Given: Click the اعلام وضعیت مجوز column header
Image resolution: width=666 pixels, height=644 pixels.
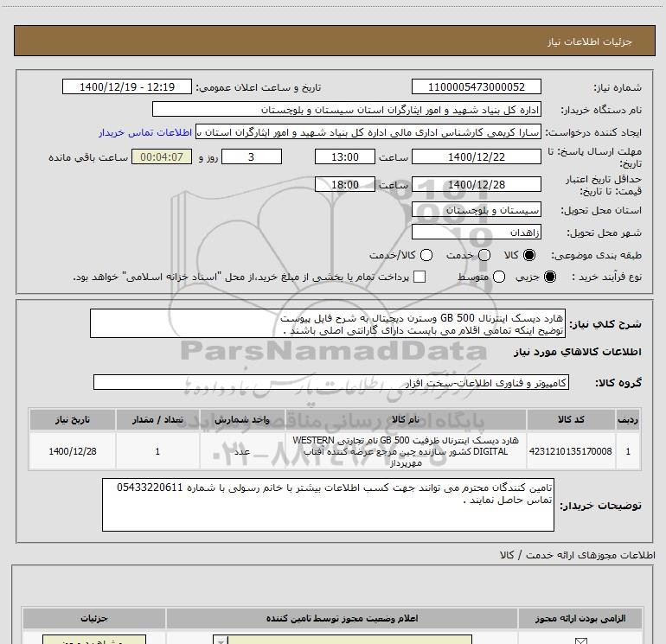Looking at the screenshot, I should [x=342, y=618].
